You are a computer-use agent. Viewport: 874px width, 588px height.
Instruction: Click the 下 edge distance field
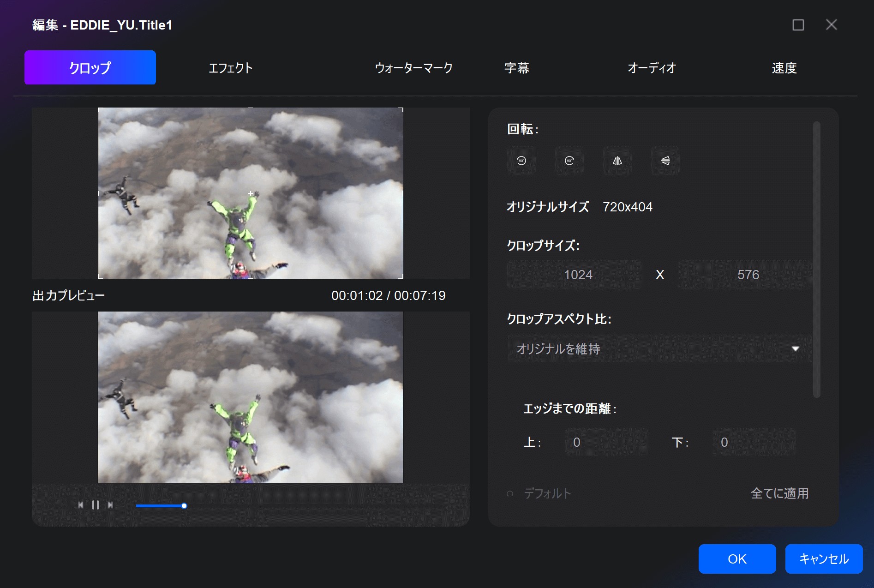pos(754,442)
